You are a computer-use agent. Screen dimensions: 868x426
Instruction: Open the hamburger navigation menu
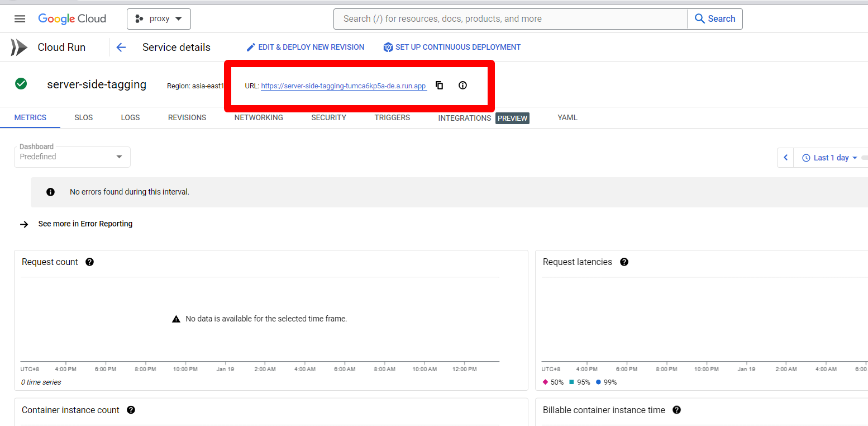pyautogui.click(x=20, y=18)
